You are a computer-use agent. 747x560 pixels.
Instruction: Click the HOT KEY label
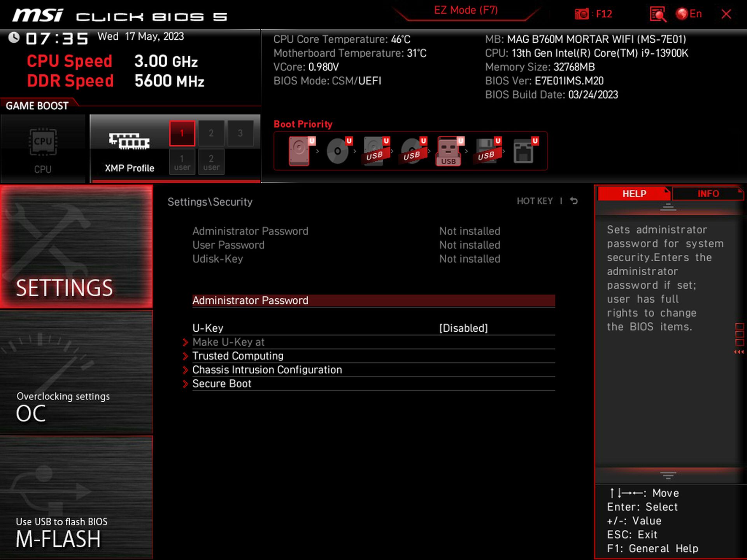pos(535,201)
